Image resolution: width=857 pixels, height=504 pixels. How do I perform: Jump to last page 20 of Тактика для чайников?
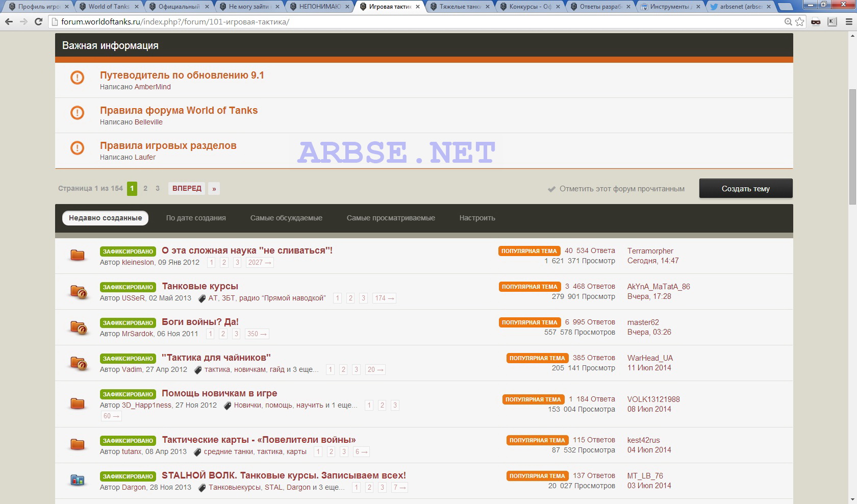pos(375,369)
